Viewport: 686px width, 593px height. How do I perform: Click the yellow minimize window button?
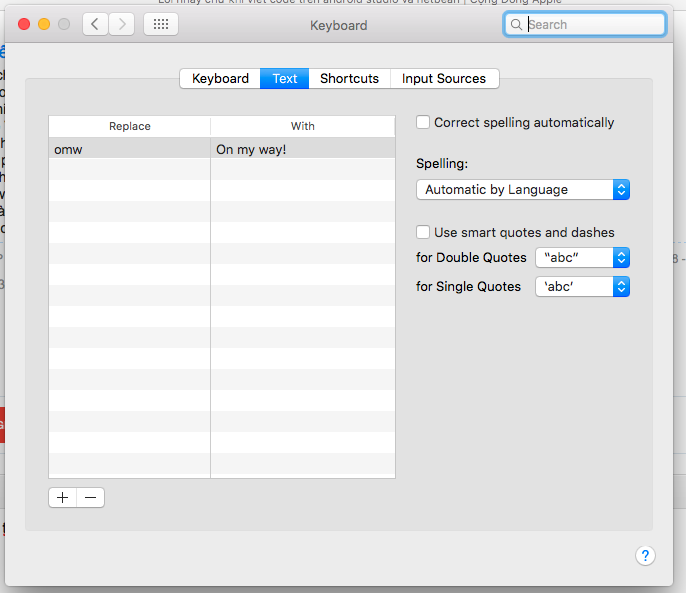click(44, 24)
